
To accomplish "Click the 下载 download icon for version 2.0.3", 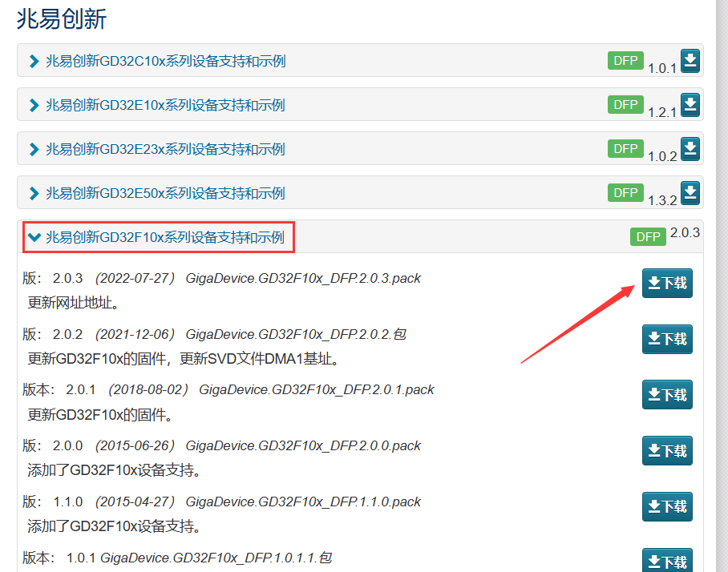I will pos(667,283).
